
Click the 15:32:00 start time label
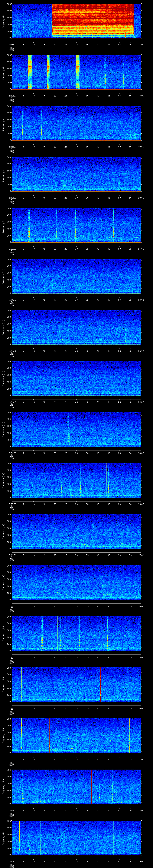pos(12,862)
